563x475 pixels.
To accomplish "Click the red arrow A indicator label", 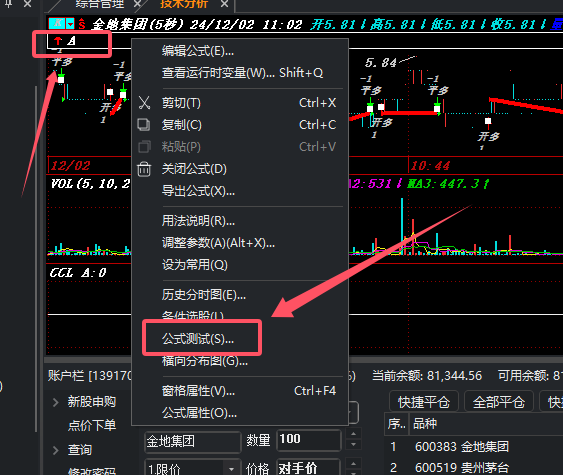I will tap(65, 41).
